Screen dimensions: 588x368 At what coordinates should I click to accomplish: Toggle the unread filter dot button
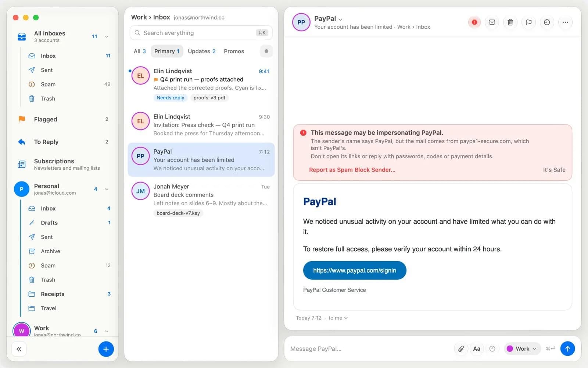coord(266,51)
